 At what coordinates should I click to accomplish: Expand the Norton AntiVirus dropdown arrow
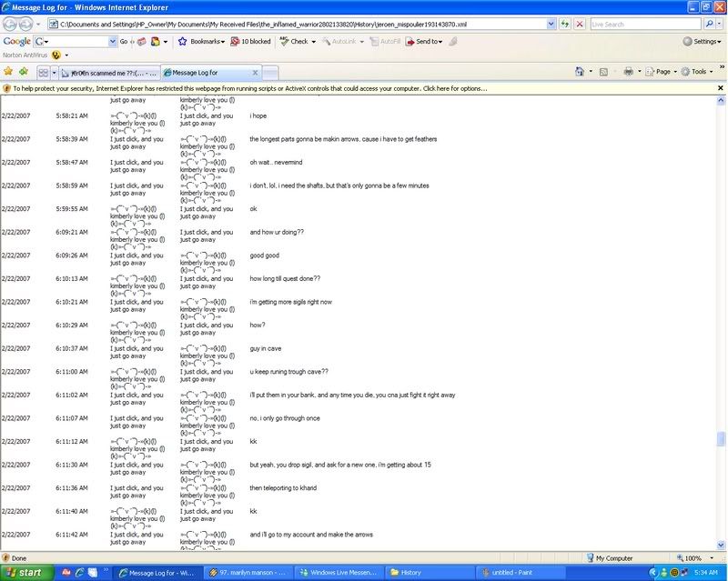66,55
